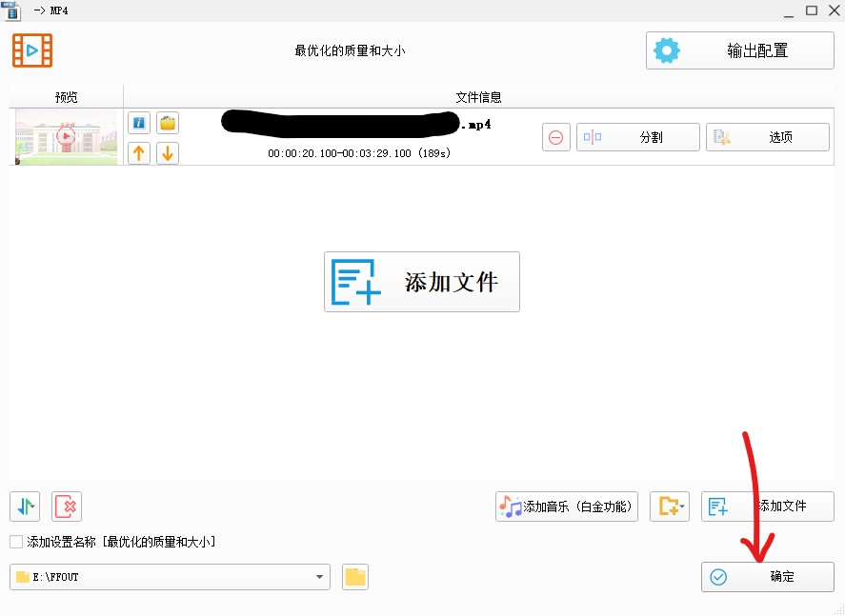The width and height of the screenshot is (845, 616).
Task: Expand the E:\FFOUT output path dropdown
Action: click(x=319, y=577)
